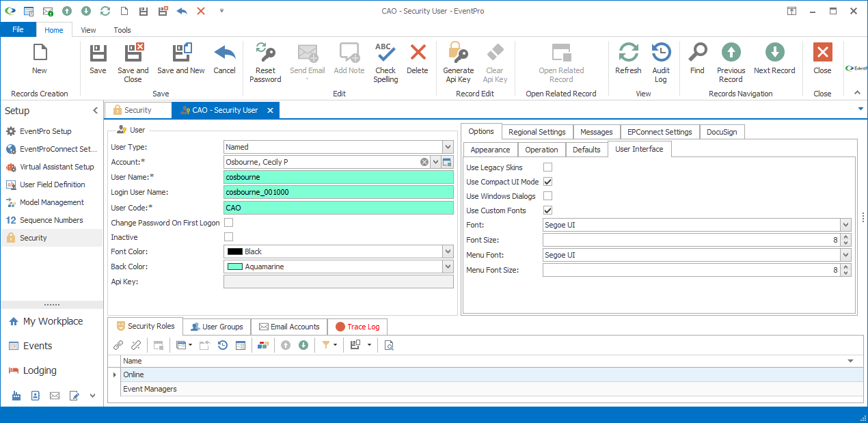Image resolution: width=868 pixels, height=423 pixels.
Task: Enable Use Windows Dialogs checkbox
Action: (547, 196)
